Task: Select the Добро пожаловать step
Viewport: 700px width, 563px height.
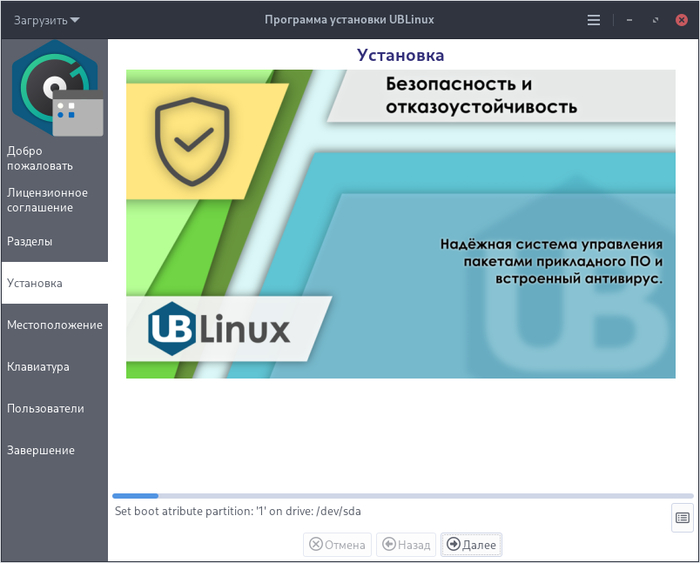Action: point(54,158)
